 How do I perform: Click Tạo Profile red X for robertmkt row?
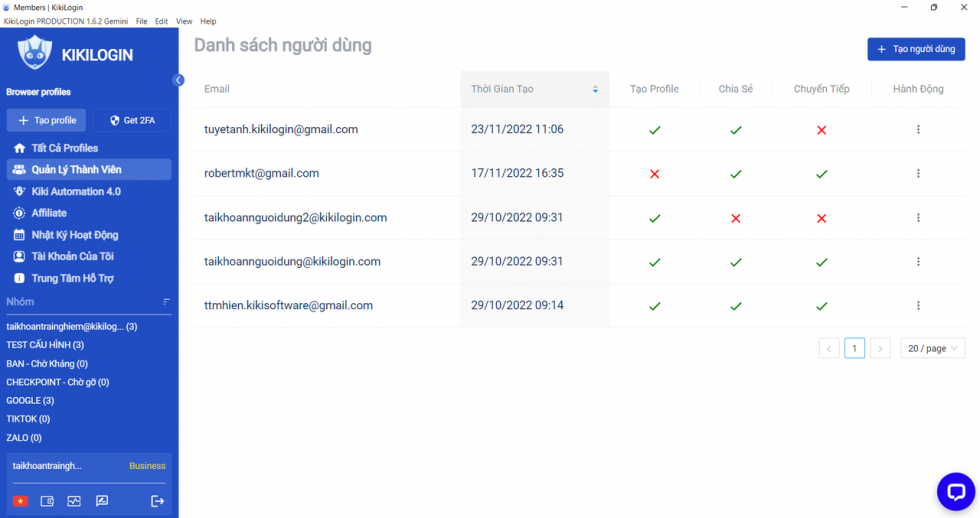(x=654, y=174)
